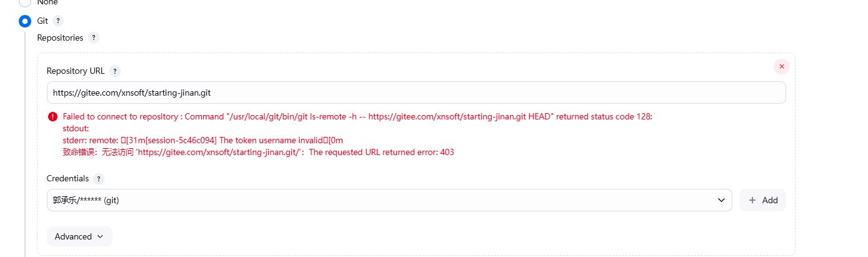This screenshot has width=868, height=257.
Task: Open help for the Git option
Action: (58, 21)
